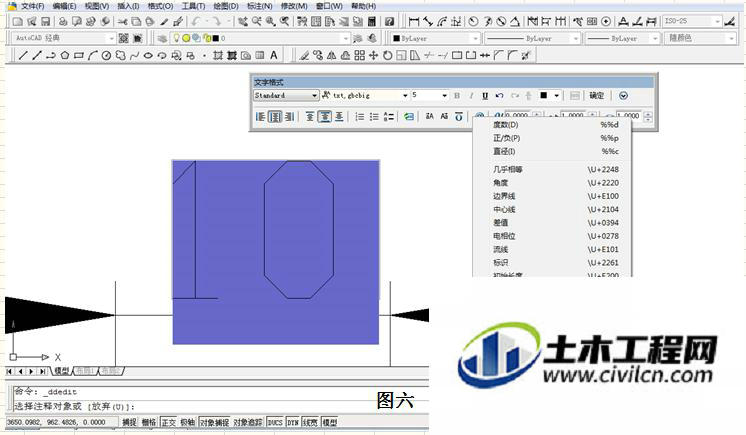746x435 pixels.
Task: Select the Rectangle drawing tool
Action: coord(79,56)
